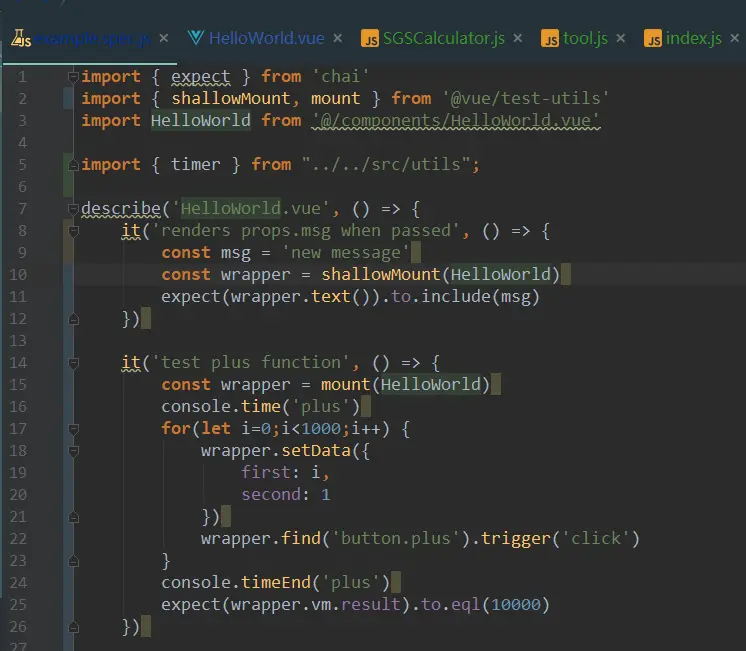The height and width of the screenshot is (651, 746).
Task: Click the fold end marker on line 21
Action: point(73,517)
